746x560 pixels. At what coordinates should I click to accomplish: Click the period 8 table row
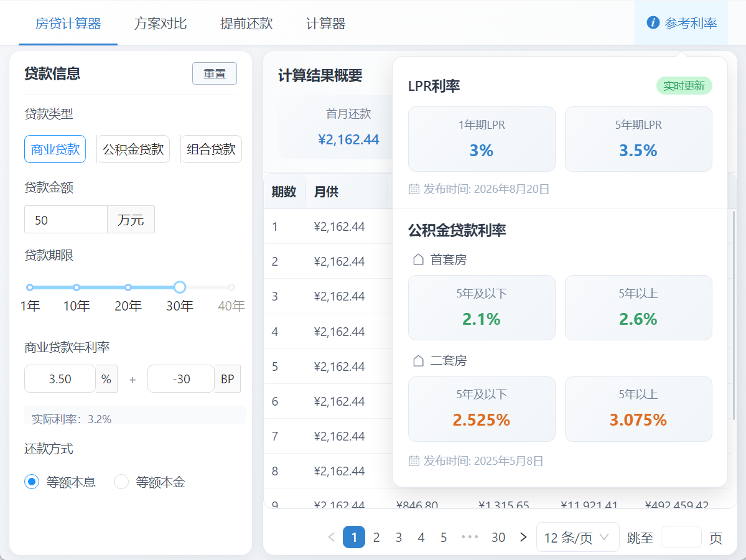pos(329,471)
